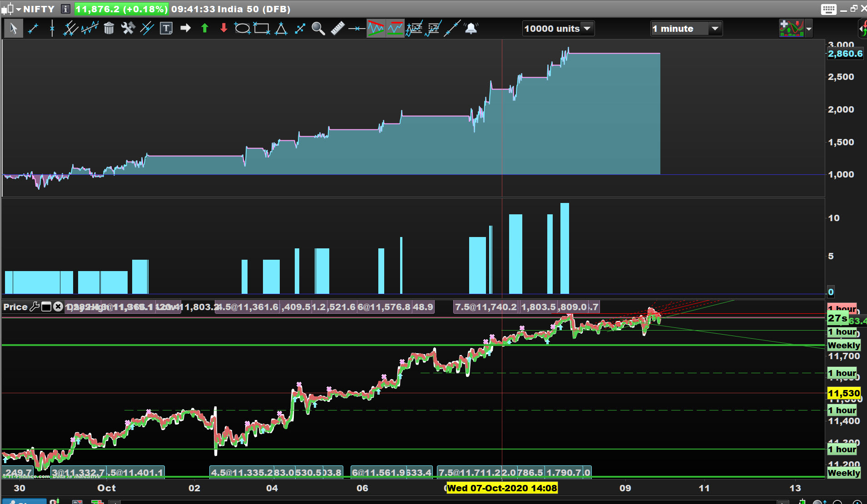Click the diagonal double-arrow tool
867x504 pixels.
(x=300, y=29)
